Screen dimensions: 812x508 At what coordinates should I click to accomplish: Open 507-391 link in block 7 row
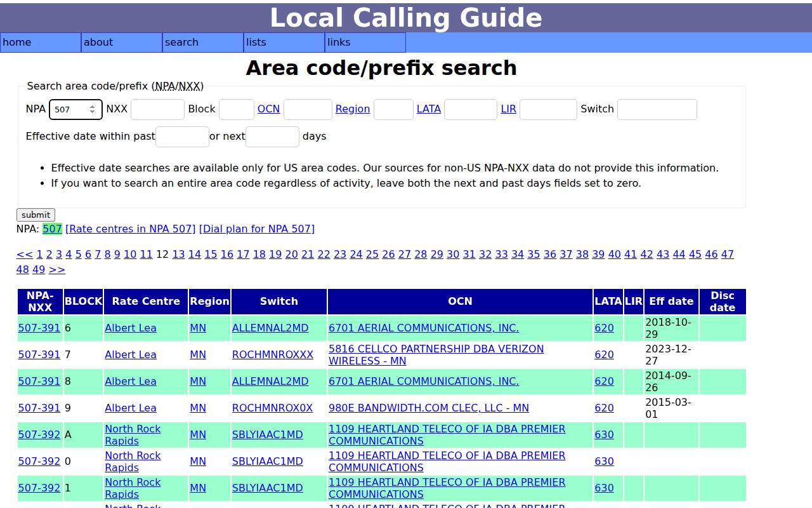click(x=39, y=355)
